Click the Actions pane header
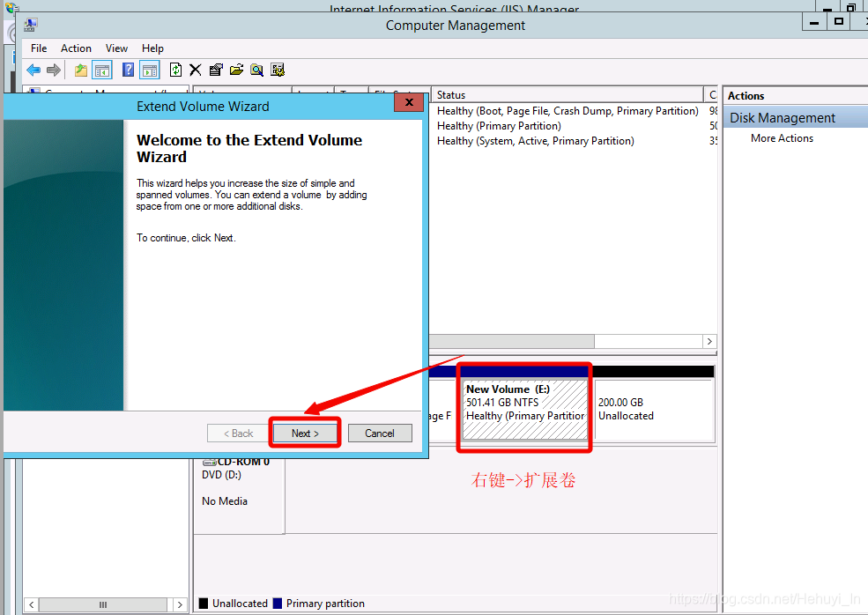This screenshot has height=615, width=868. coord(796,96)
